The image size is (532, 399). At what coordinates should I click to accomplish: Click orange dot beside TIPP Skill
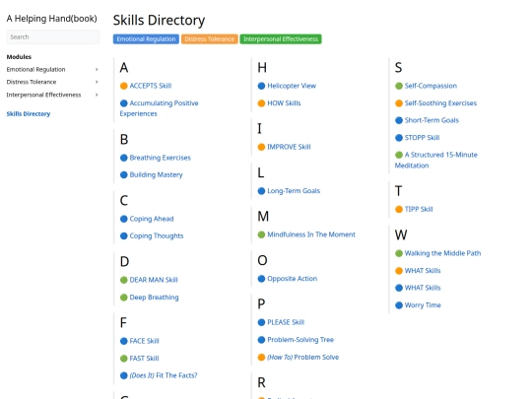(399, 209)
